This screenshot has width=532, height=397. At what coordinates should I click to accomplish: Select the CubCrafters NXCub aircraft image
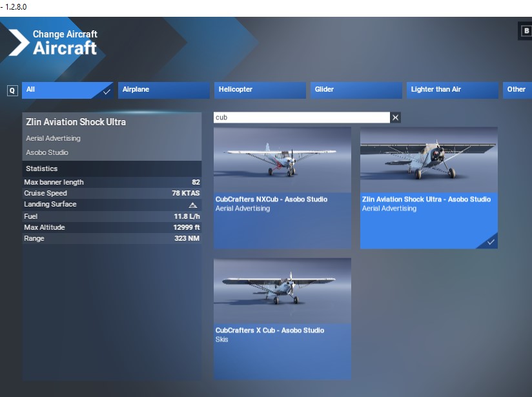(282, 159)
